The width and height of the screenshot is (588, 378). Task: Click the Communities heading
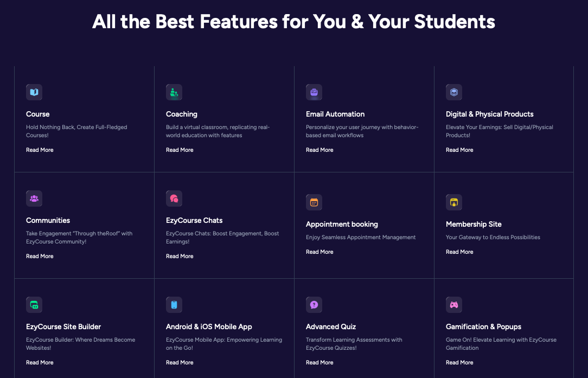coord(48,221)
